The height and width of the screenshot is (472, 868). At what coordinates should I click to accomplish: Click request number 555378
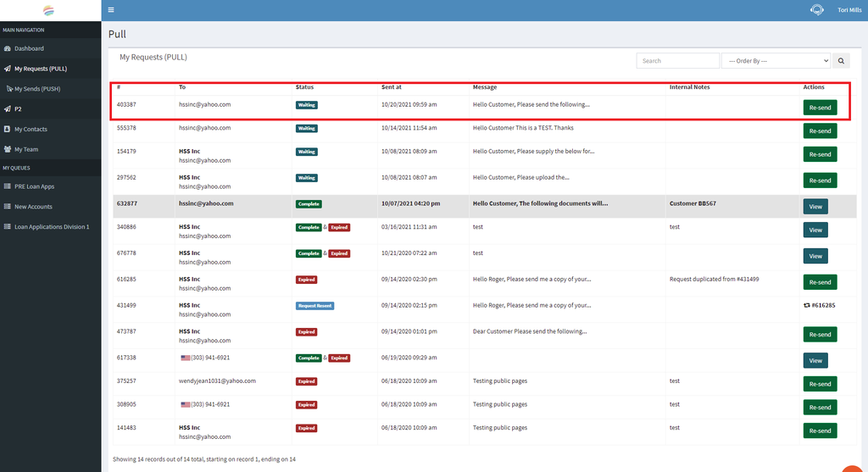(126, 128)
